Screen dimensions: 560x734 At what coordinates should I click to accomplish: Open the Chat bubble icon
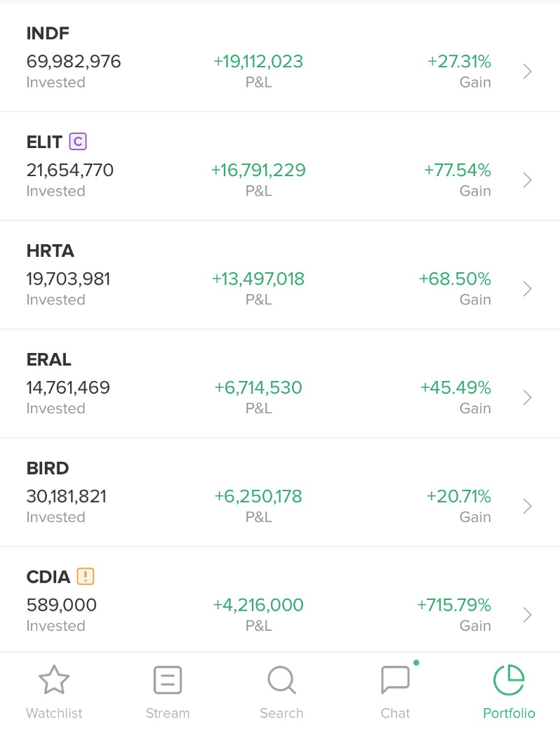click(x=395, y=680)
